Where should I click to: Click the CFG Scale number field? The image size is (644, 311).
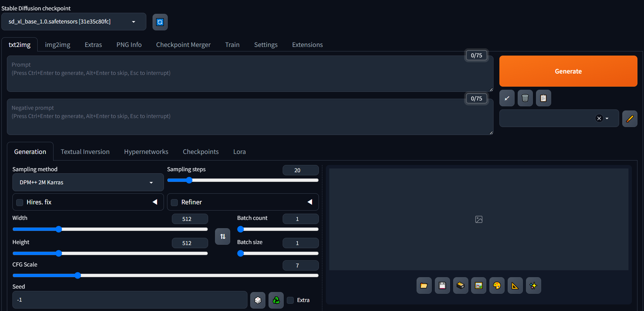[x=301, y=265]
